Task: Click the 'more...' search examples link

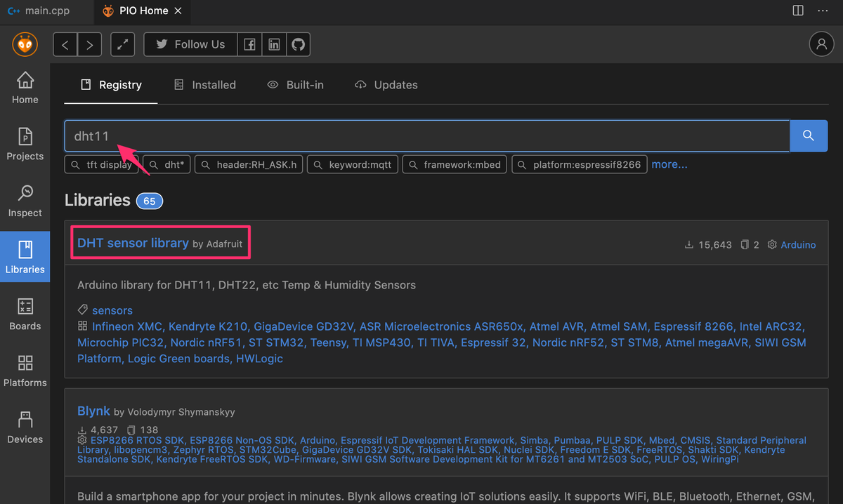Action: click(669, 164)
